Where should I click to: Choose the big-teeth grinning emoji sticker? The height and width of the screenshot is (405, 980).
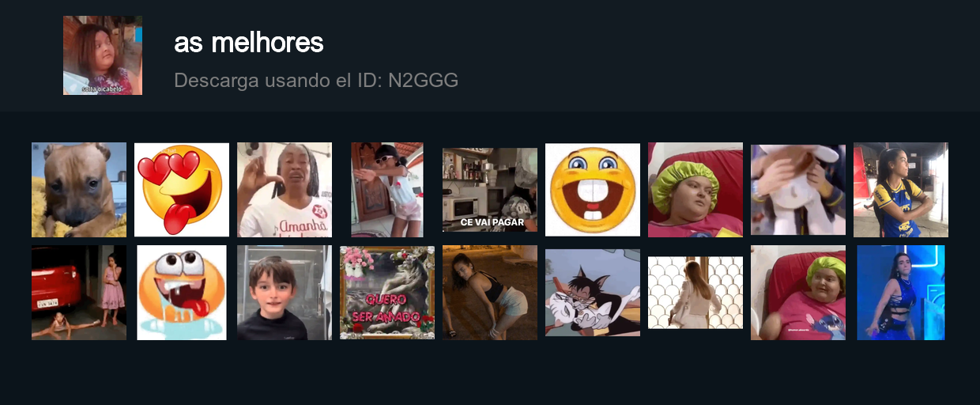coord(593,190)
